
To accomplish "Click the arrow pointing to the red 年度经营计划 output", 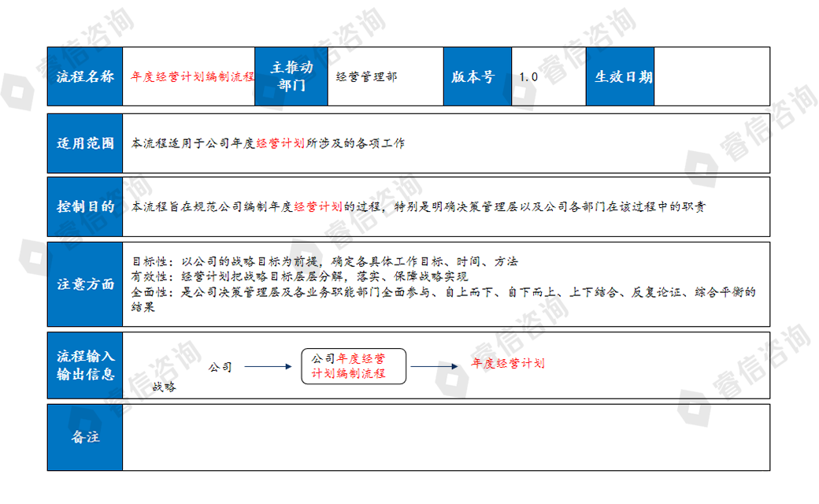I will (x=433, y=366).
